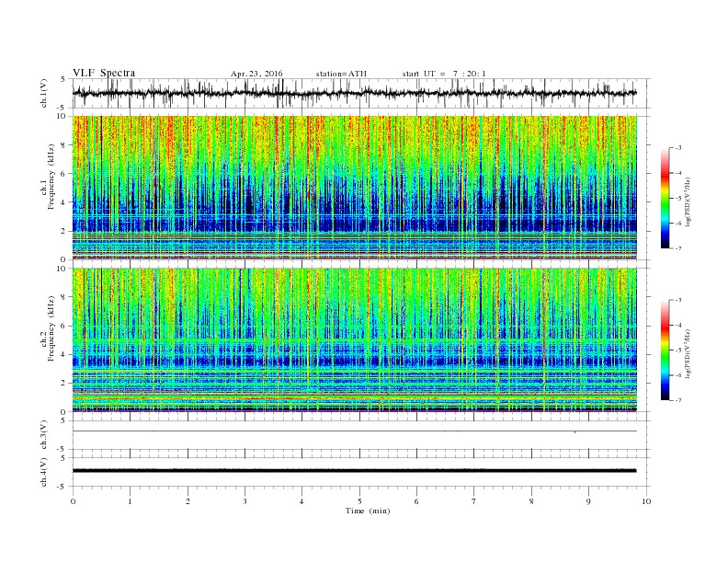Click time axis tick label "1"
The width and height of the screenshot is (728, 563).
[130, 501]
